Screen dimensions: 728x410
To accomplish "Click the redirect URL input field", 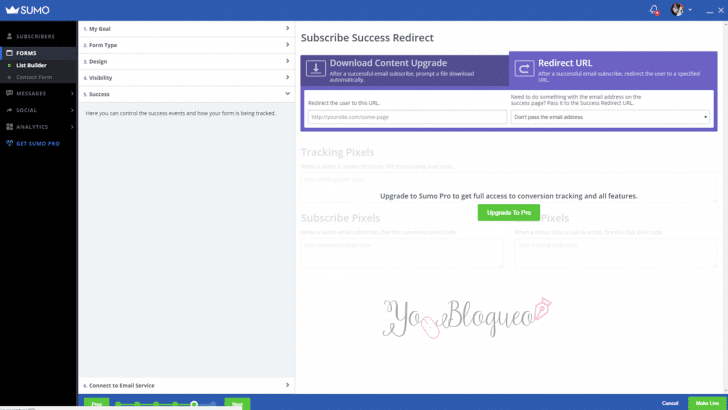I will [x=407, y=117].
